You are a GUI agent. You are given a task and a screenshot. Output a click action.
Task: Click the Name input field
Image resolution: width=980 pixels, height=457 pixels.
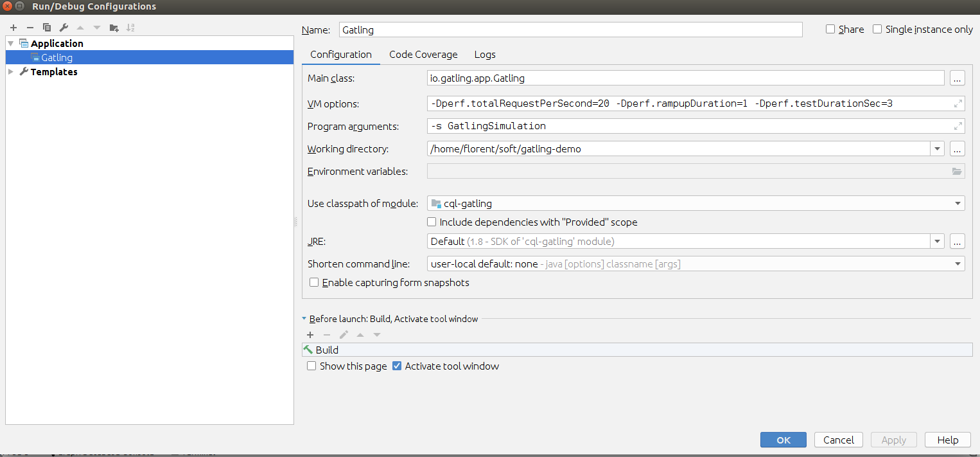coord(570,30)
